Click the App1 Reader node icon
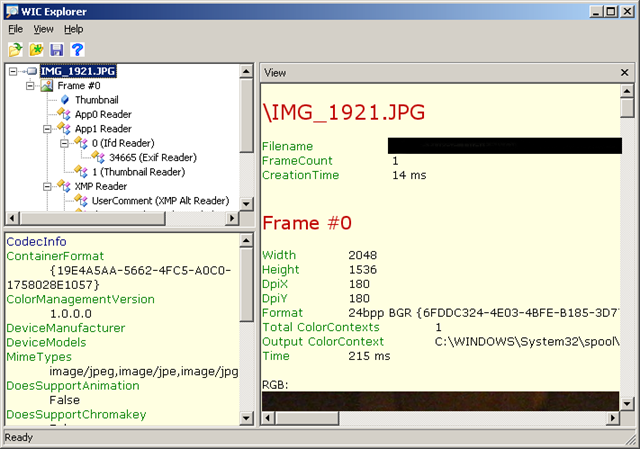Image resolution: width=640 pixels, height=449 pixels. [x=64, y=129]
